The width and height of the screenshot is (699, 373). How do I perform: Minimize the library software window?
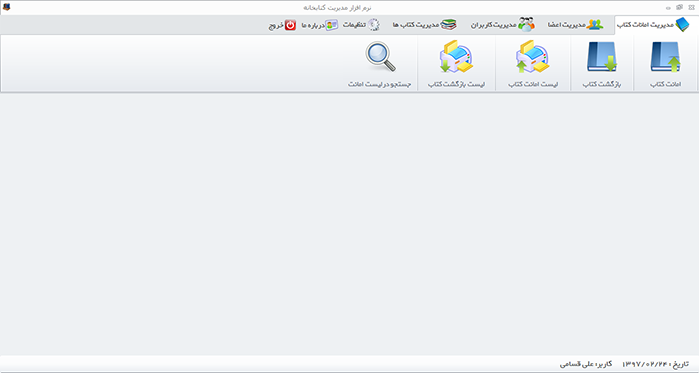[x=668, y=8]
